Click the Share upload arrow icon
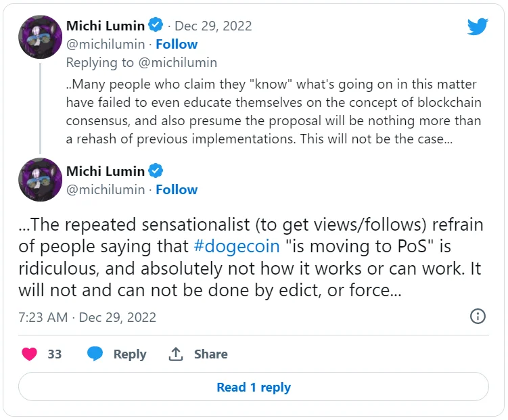 click(176, 354)
